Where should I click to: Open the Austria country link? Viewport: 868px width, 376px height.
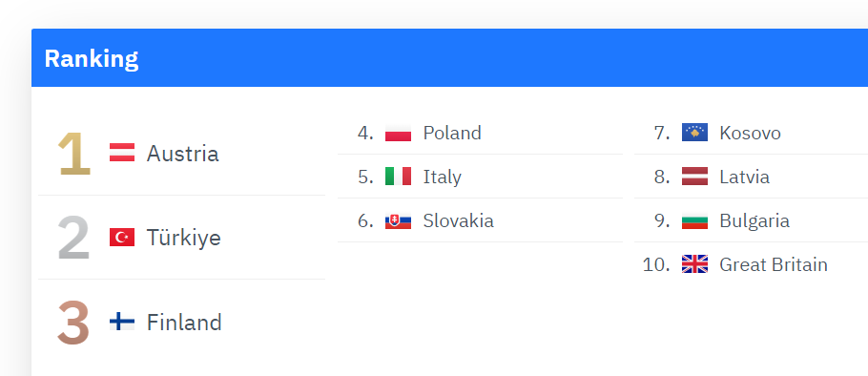click(x=182, y=154)
